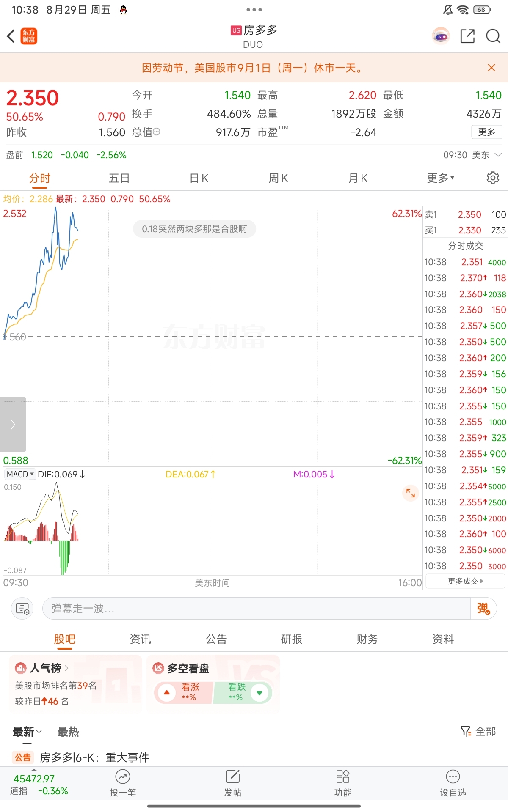508x812 pixels.
Task: Tap the 2.351 4000 trade row
Action: [x=465, y=262]
